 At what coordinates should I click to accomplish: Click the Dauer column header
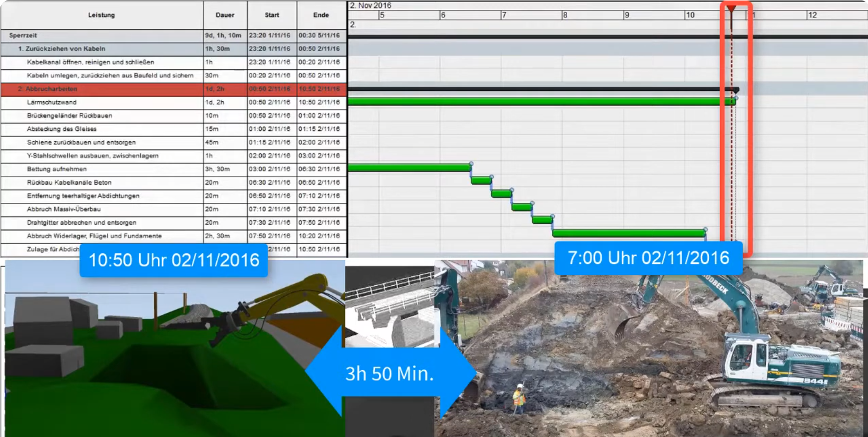[x=225, y=15]
